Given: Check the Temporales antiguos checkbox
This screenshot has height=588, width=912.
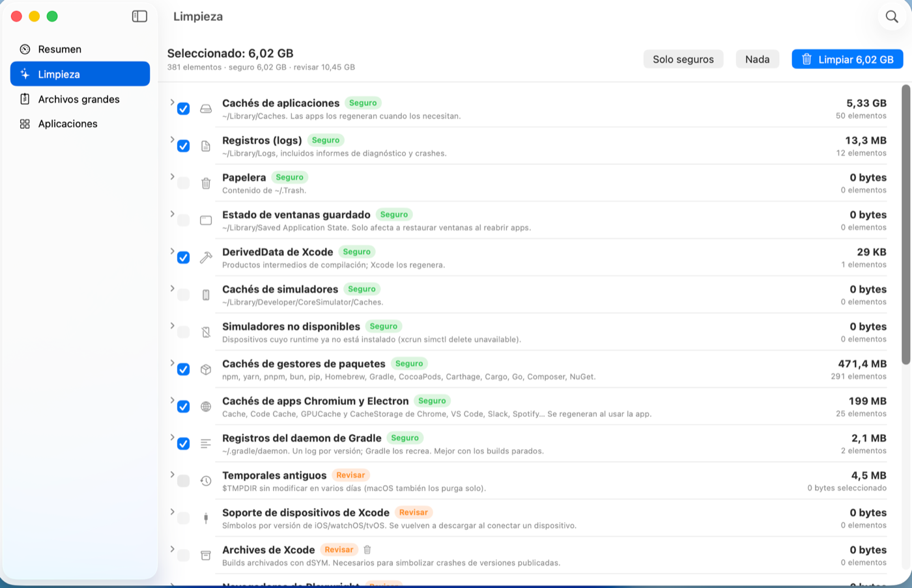Looking at the screenshot, I should 184,481.
